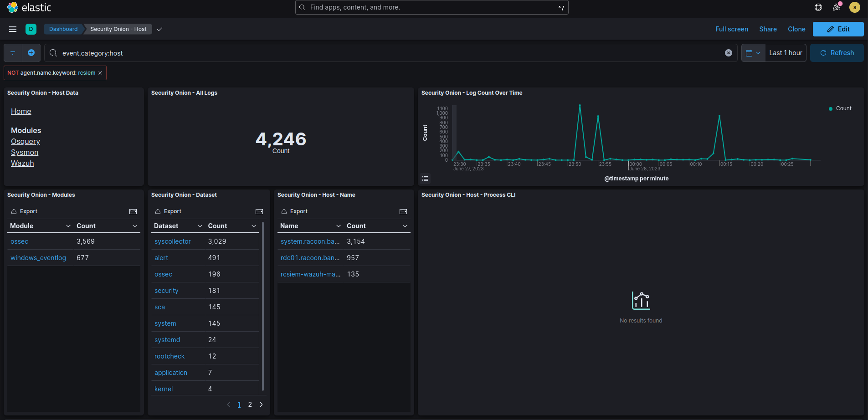Click the Dashboard breadcrumb
This screenshot has height=420, width=868.
click(x=63, y=29)
